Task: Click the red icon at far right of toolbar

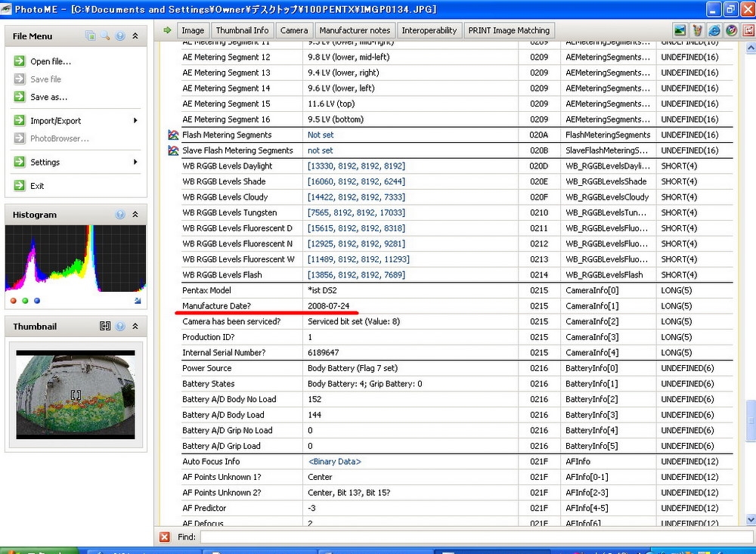Action: 748,31
